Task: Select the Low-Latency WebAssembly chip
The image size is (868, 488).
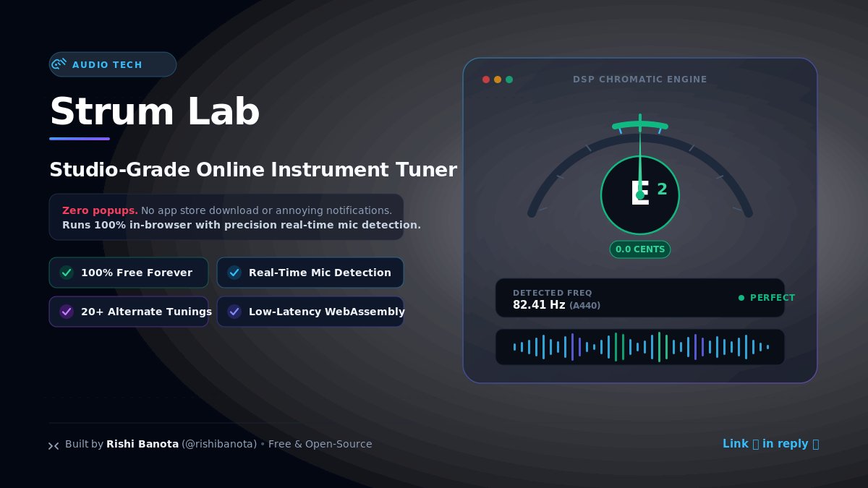Action: click(x=310, y=312)
